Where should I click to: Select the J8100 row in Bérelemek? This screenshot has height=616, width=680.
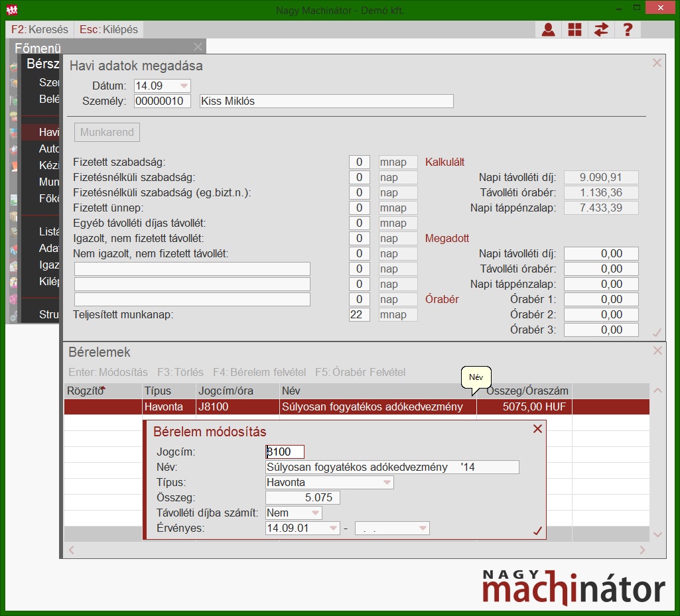356,406
